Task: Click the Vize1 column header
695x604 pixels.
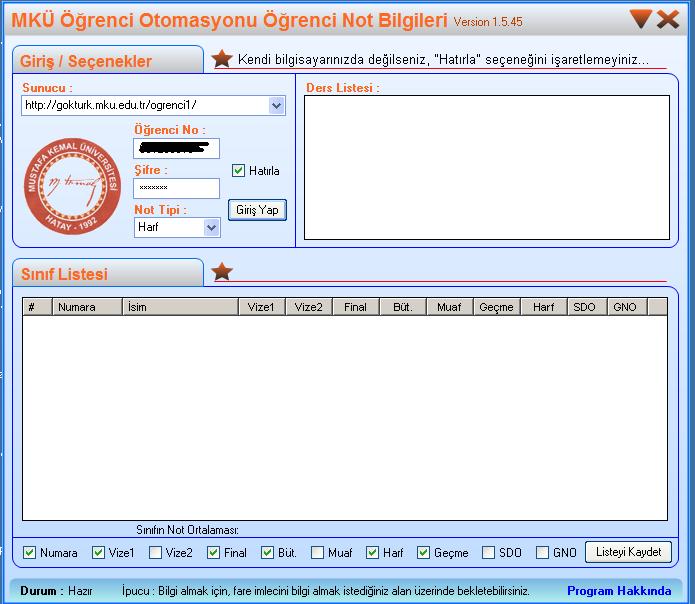Action: (262, 307)
